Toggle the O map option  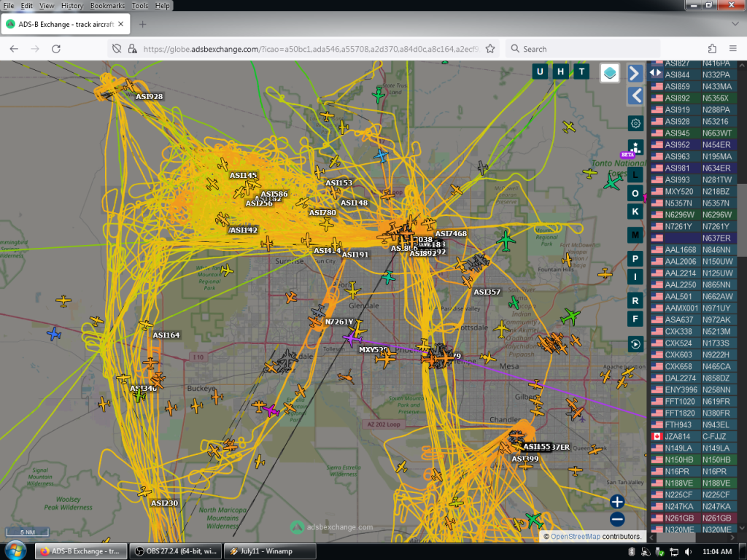click(x=635, y=193)
